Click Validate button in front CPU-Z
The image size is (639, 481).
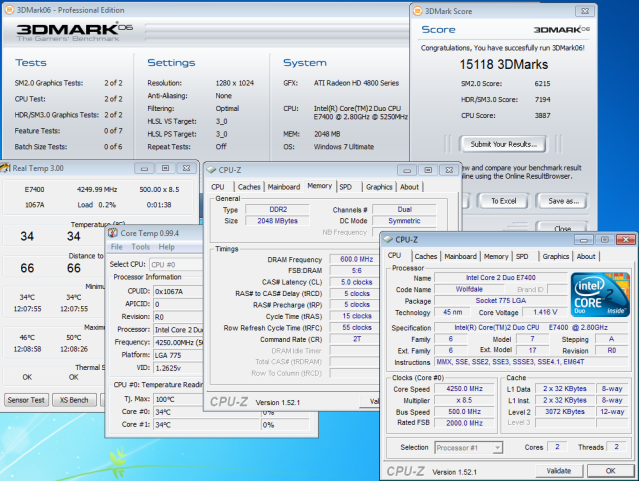coord(558,471)
